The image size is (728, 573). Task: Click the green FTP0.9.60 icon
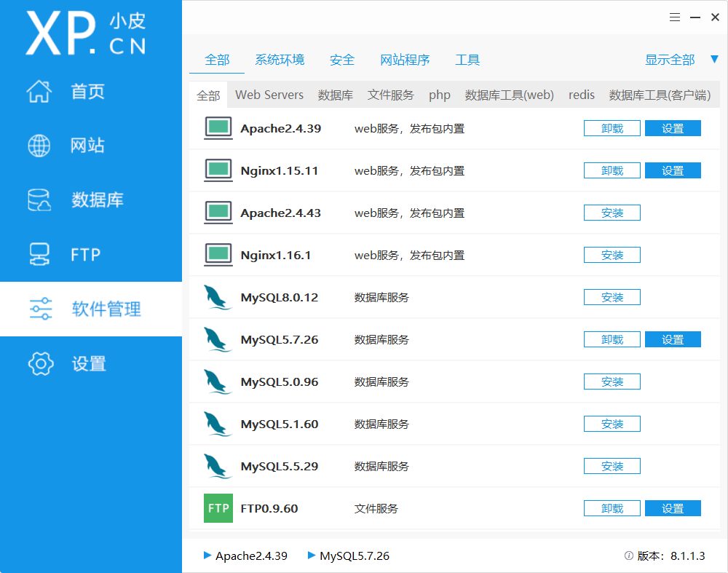coord(218,508)
